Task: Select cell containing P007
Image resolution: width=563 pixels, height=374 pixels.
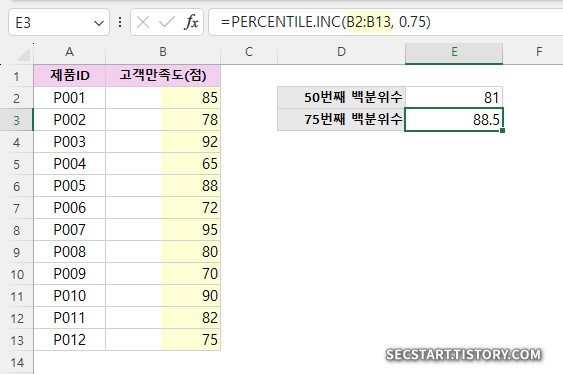Action: tap(70, 230)
